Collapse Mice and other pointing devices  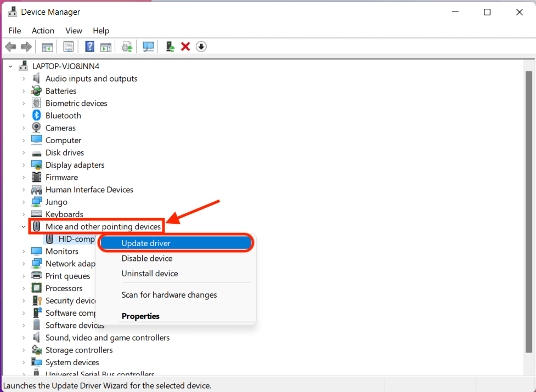(23, 226)
